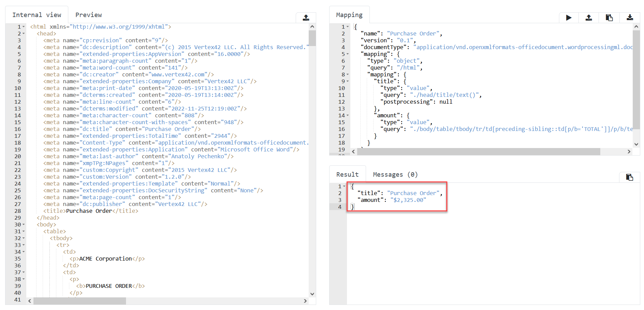The width and height of the screenshot is (644, 310).
Task: Click the "documentType" mapping line
Action: pyautogui.click(x=497, y=47)
